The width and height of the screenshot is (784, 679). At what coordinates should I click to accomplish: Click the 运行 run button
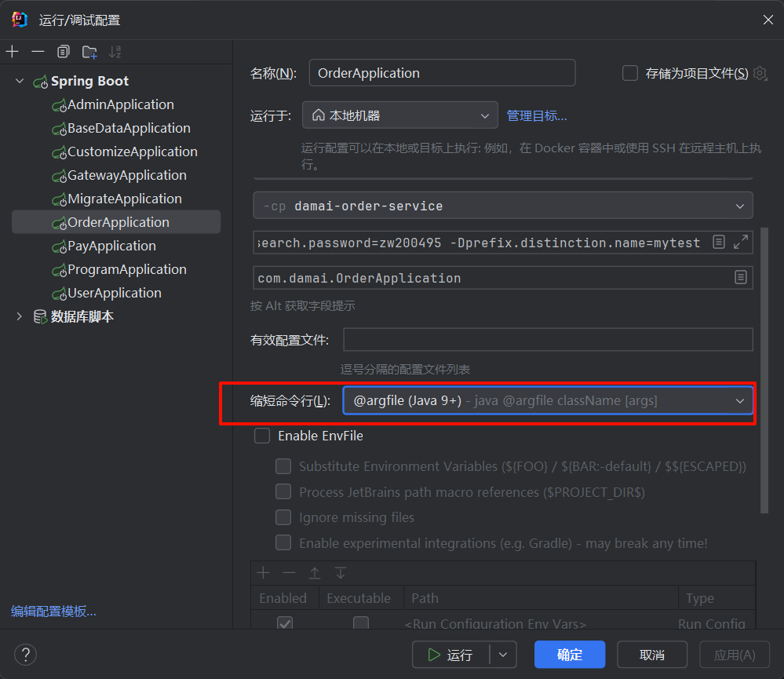pos(450,655)
